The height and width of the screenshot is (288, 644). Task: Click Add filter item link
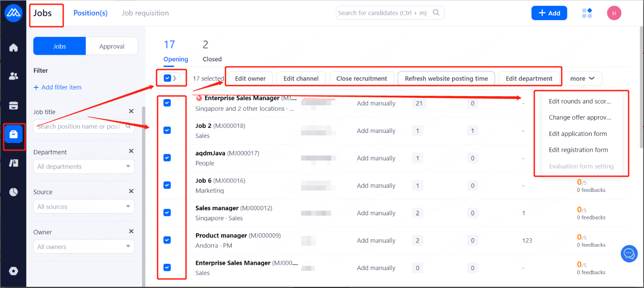pyautogui.click(x=58, y=87)
